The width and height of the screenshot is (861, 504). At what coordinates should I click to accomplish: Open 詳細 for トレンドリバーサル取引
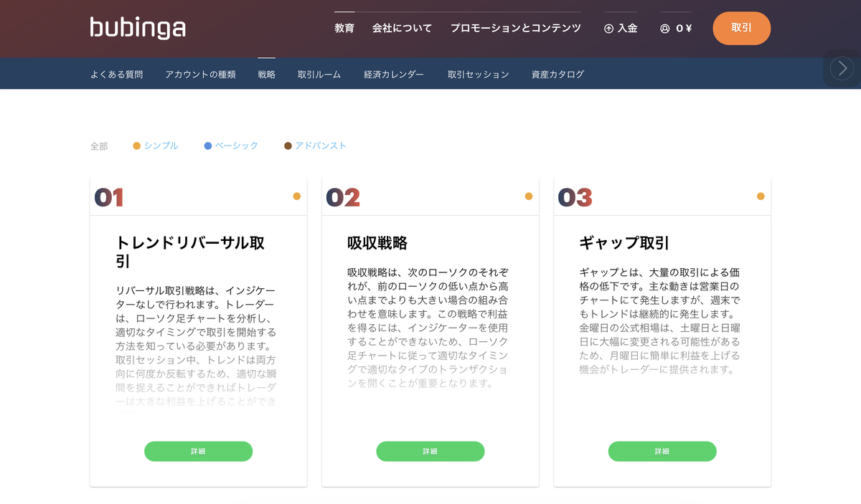pyautogui.click(x=199, y=452)
